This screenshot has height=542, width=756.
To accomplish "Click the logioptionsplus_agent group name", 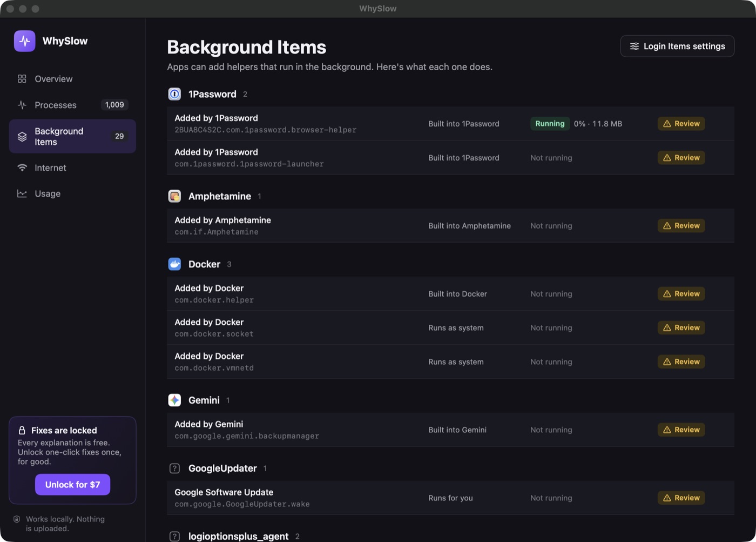I will 238,536.
